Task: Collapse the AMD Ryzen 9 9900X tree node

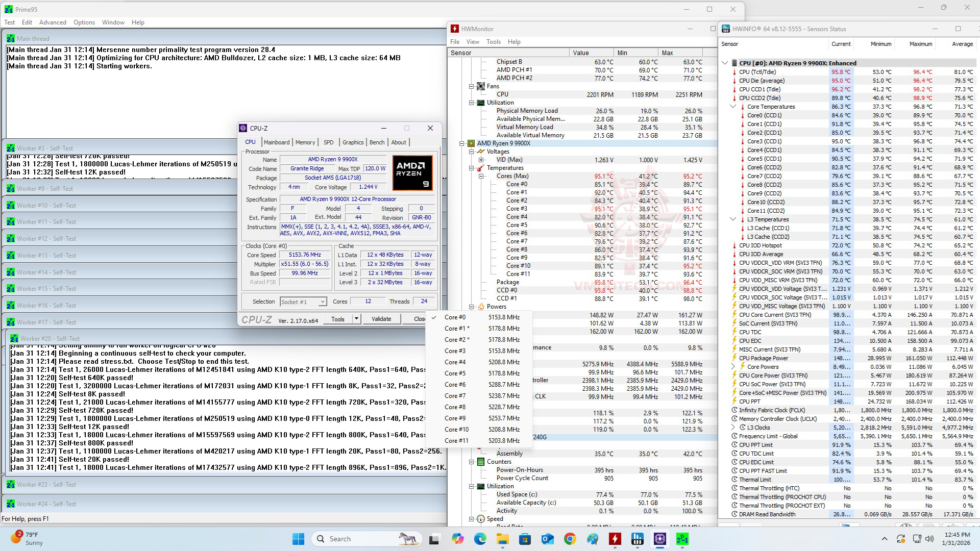Action: pyautogui.click(x=462, y=143)
